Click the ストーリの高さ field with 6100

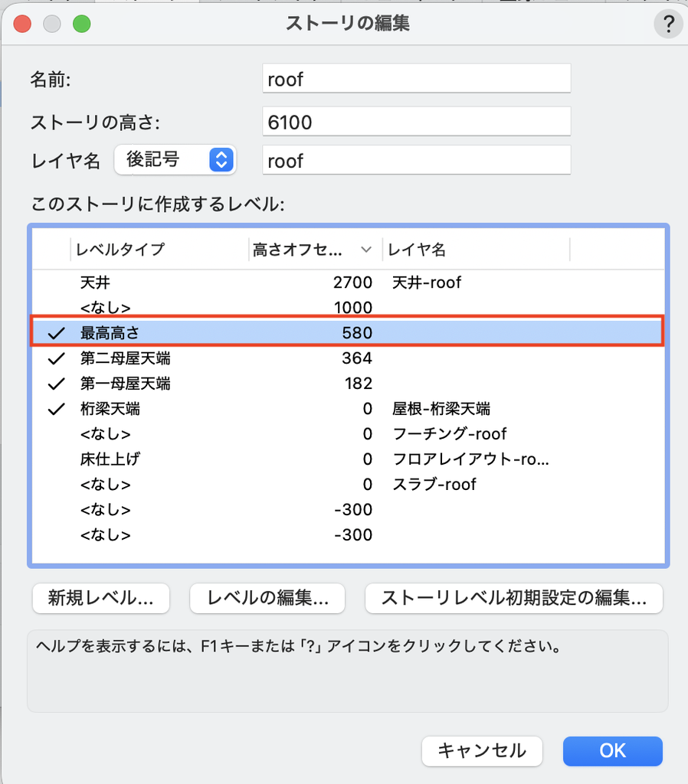tap(416, 122)
